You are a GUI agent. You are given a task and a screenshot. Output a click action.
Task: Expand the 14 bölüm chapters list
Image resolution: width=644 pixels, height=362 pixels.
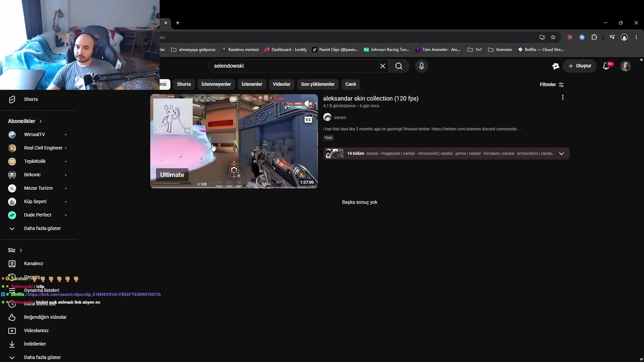[x=561, y=153]
